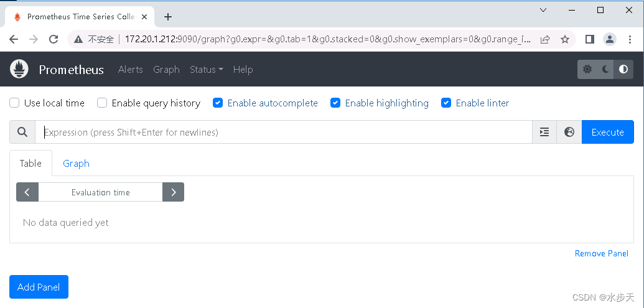
Task: Go forward with the browser forward arrow
Action: (34, 39)
